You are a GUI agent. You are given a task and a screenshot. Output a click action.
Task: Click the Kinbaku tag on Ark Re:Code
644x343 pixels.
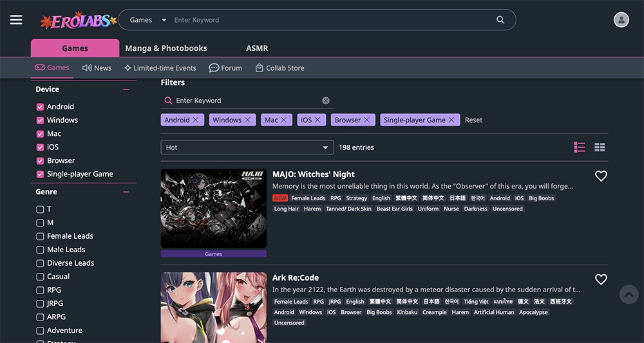406,312
